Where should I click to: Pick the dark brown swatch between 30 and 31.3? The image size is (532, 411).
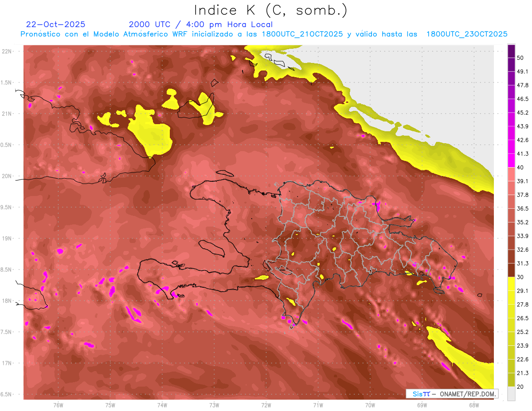(x=511, y=270)
